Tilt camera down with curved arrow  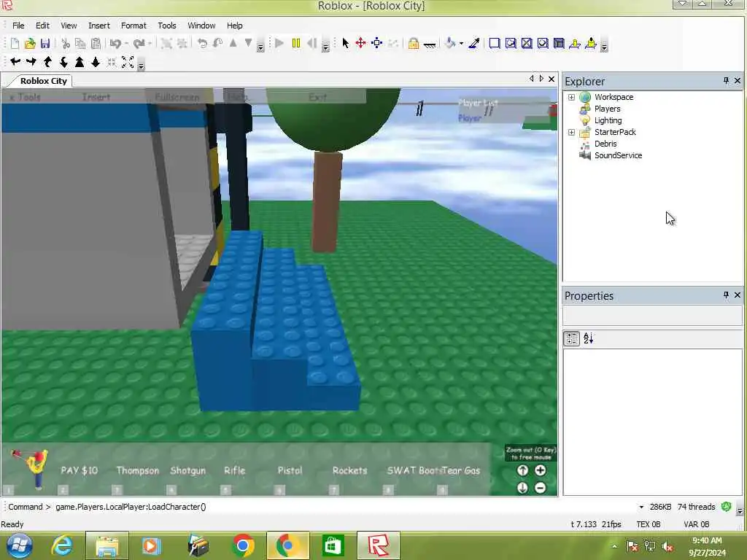(x=63, y=62)
